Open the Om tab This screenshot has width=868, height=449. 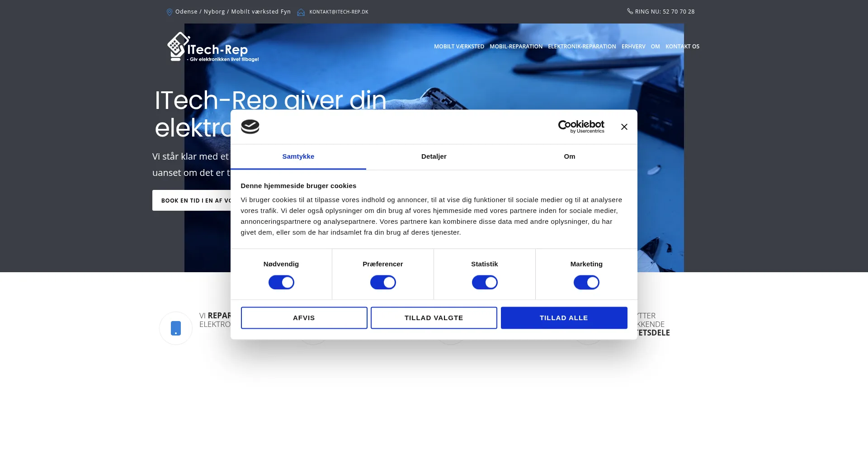570,156
